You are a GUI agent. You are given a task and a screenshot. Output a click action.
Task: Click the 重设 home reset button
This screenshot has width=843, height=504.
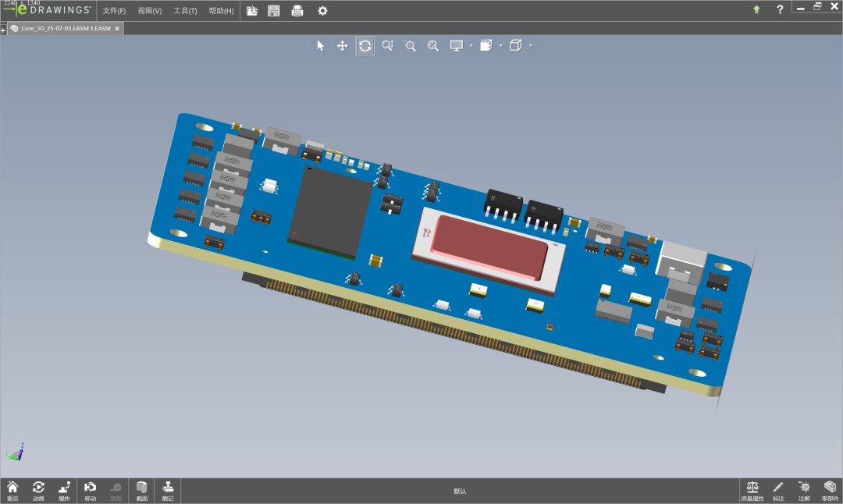click(x=12, y=491)
